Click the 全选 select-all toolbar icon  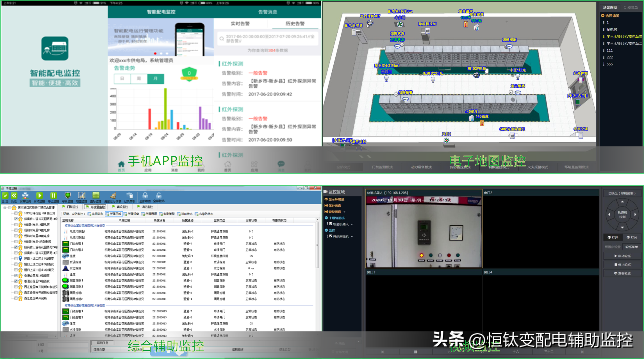5,195
